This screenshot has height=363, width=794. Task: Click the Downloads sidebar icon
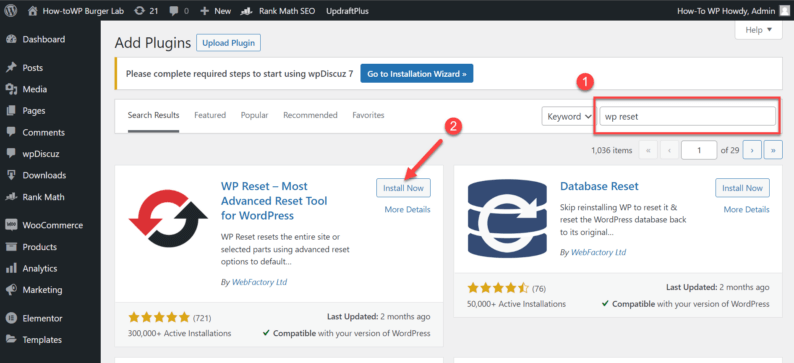11,175
